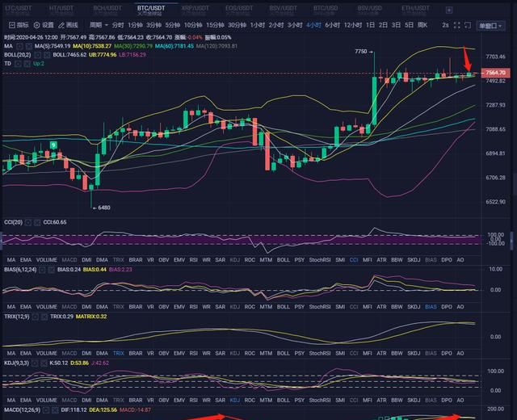Image resolution: width=517 pixels, height=420 pixels.
Task: Open settings for MACD(12,26,9) panel
Action: (46, 410)
